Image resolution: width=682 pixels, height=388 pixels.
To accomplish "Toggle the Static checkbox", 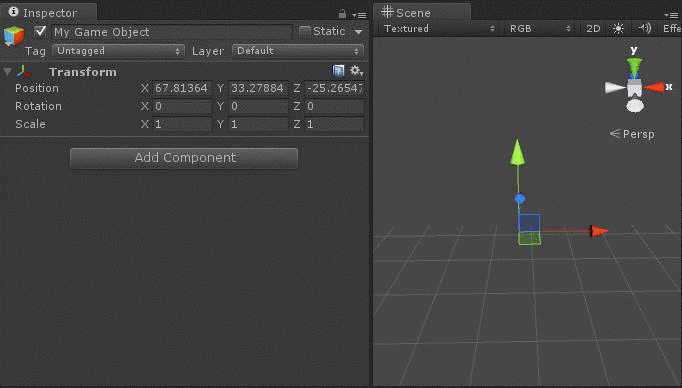I will click(304, 31).
